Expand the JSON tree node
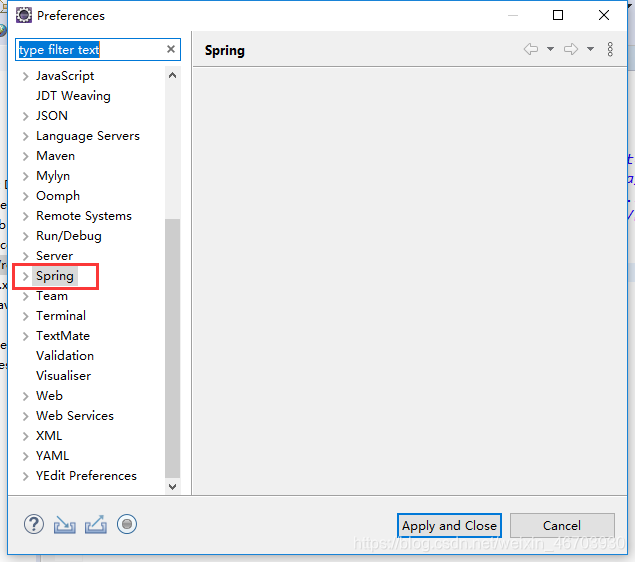 (26, 116)
